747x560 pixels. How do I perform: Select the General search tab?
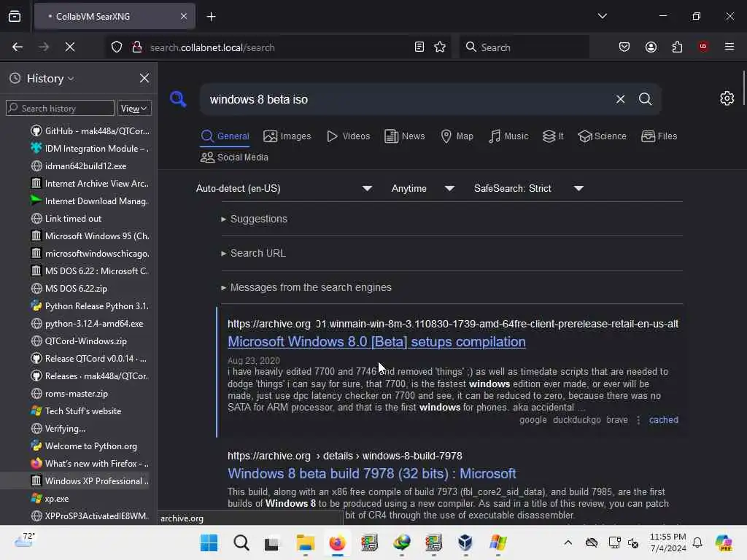(x=225, y=136)
